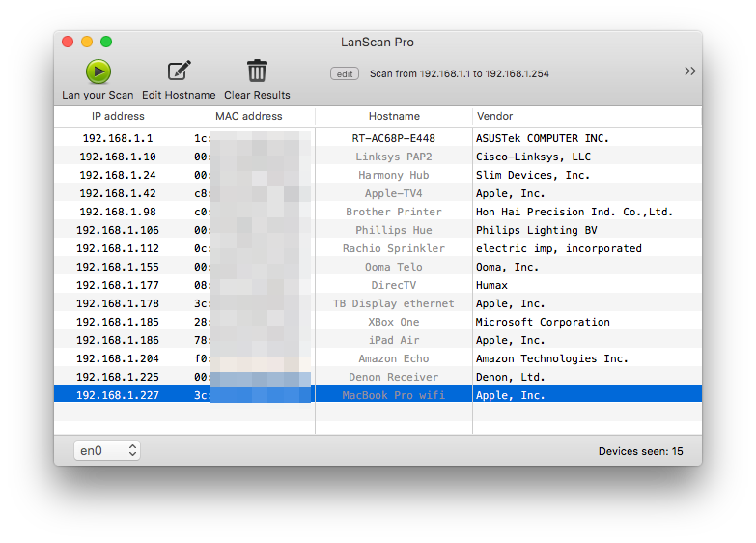Click vendor electric imp, incorporated
The image size is (756, 543).
tap(559, 248)
